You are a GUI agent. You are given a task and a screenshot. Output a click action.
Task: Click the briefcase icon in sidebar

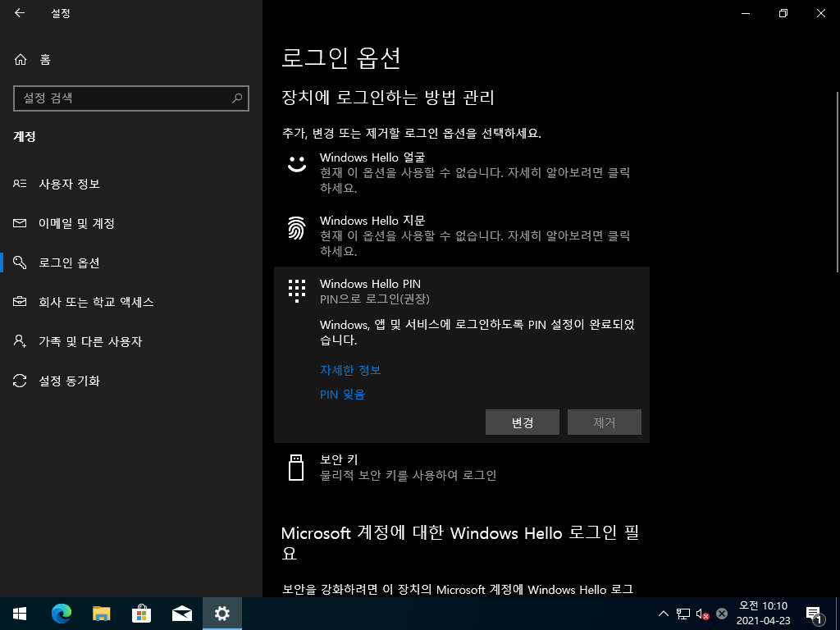click(20, 302)
